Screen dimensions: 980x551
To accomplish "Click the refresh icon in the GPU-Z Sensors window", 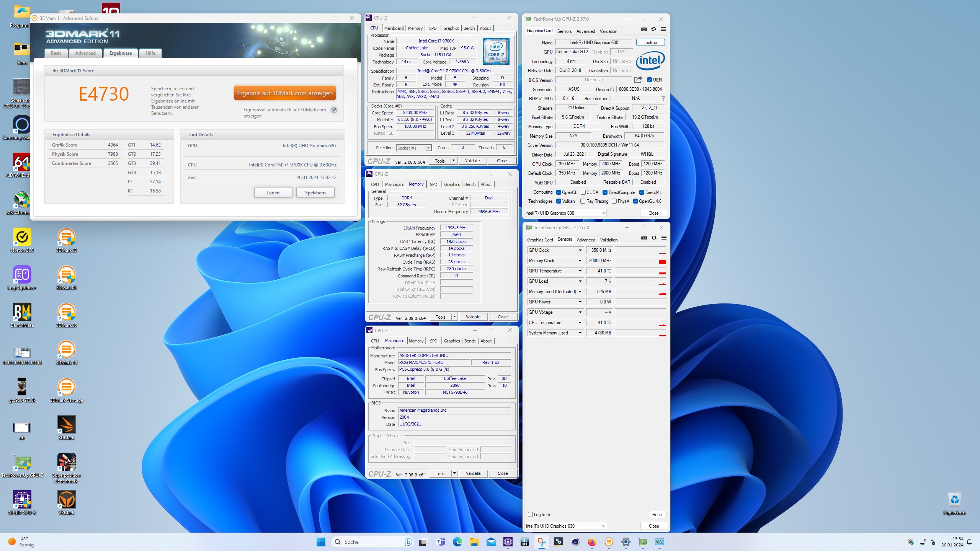I will point(654,238).
